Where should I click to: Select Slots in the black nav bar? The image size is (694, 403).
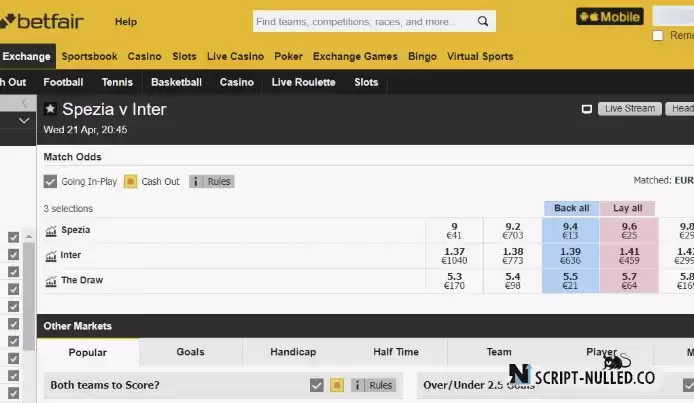tap(366, 82)
